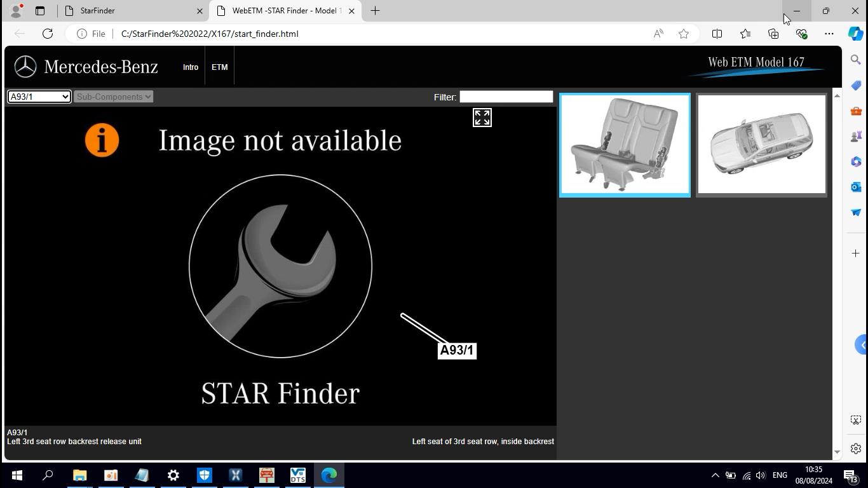Screen dimensions: 868x488
Task: Activate the Read aloud icon
Action: pos(658,34)
